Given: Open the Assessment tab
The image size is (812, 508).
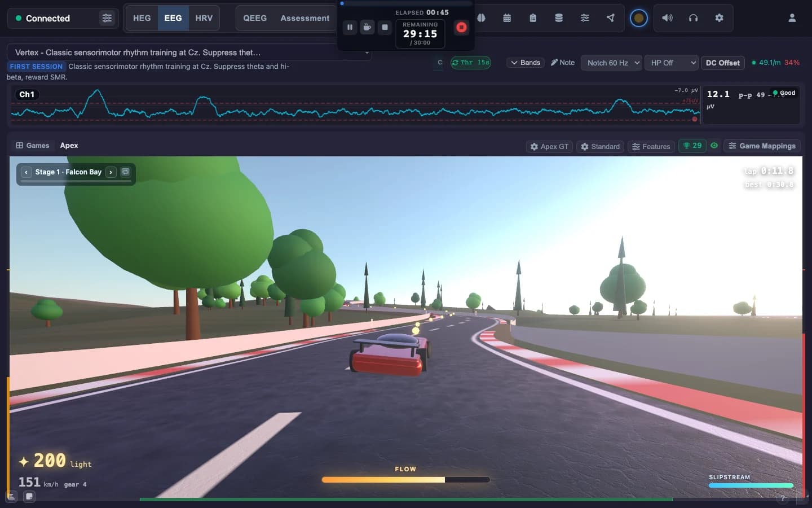Looking at the screenshot, I should point(305,18).
